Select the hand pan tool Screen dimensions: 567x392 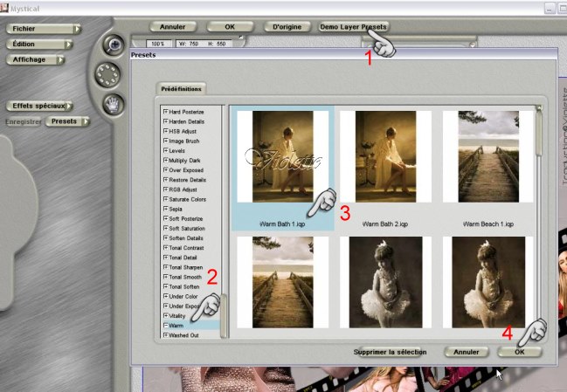coord(112,104)
